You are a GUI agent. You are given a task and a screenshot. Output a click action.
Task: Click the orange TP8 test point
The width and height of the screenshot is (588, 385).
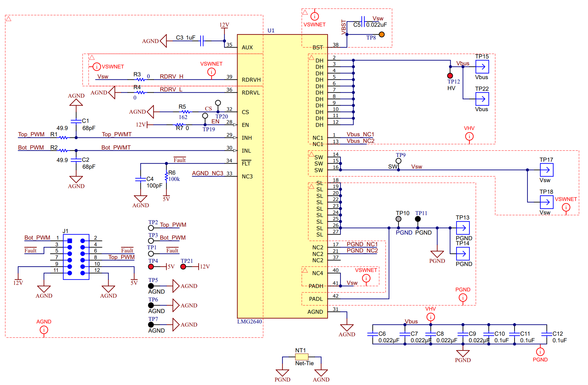click(382, 35)
